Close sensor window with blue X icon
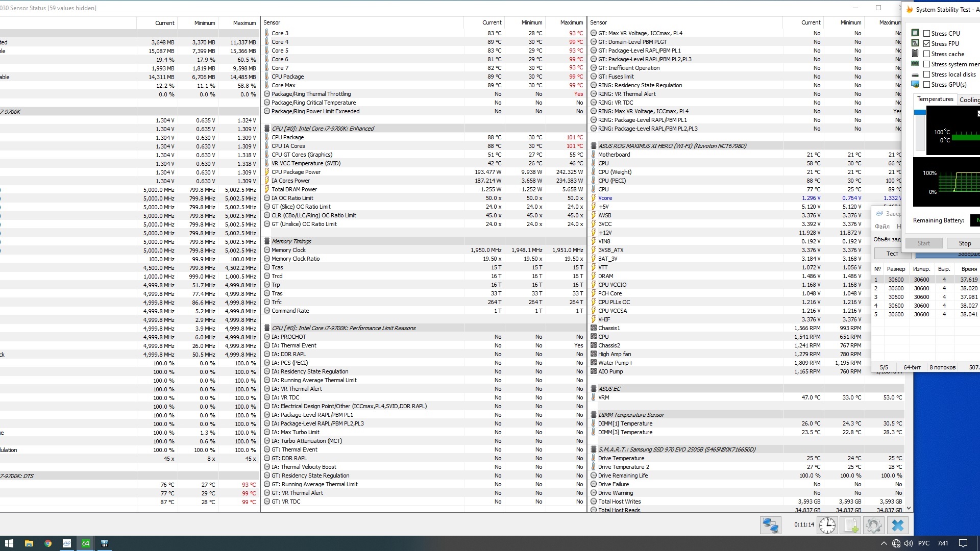The height and width of the screenshot is (551, 980). (897, 525)
